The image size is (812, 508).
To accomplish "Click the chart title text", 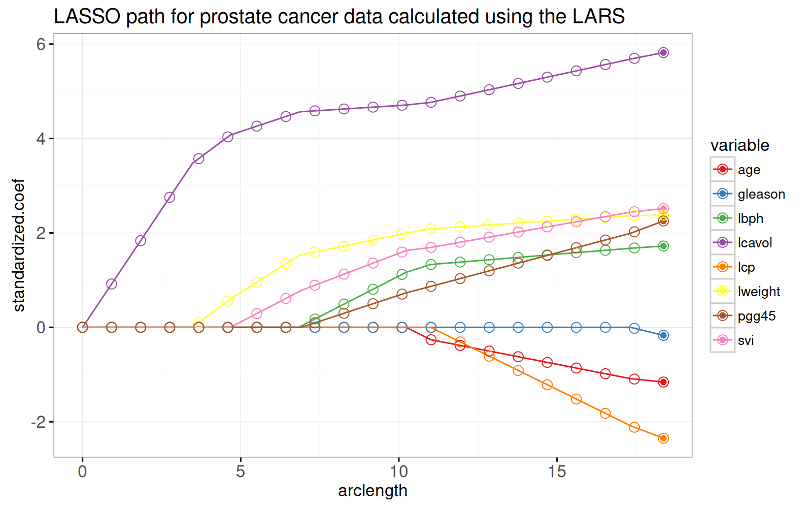I will tap(339, 17).
